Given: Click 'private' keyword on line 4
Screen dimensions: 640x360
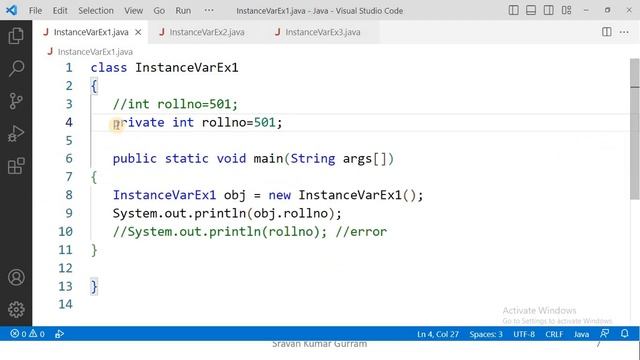Looking at the screenshot, I should tap(139, 122).
